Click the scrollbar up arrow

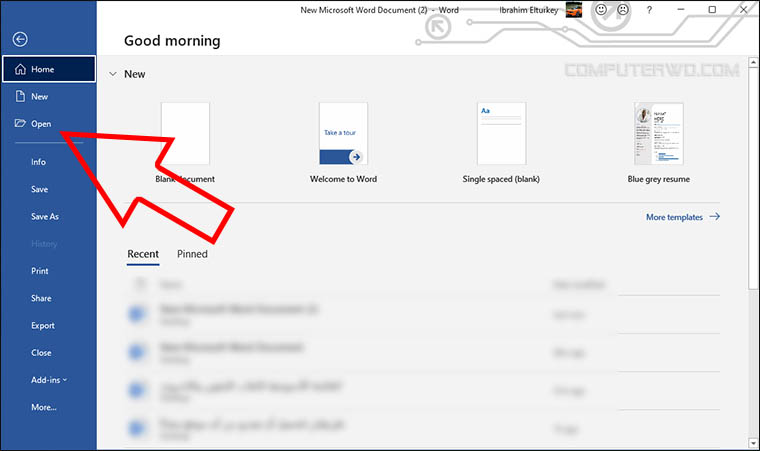click(x=753, y=63)
